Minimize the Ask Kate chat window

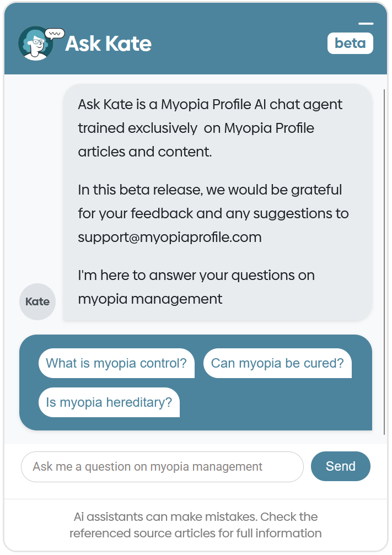pyautogui.click(x=366, y=24)
